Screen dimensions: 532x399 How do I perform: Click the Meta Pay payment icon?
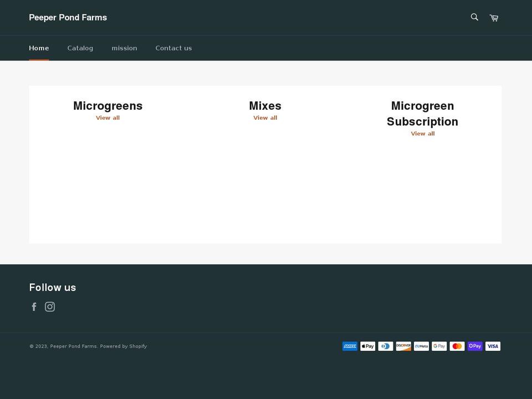(x=421, y=346)
